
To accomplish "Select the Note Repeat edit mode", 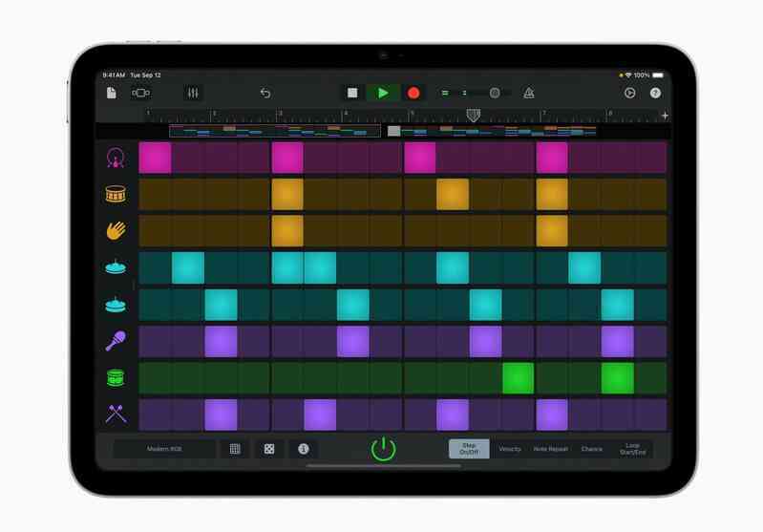I will (x=550, y=449).
